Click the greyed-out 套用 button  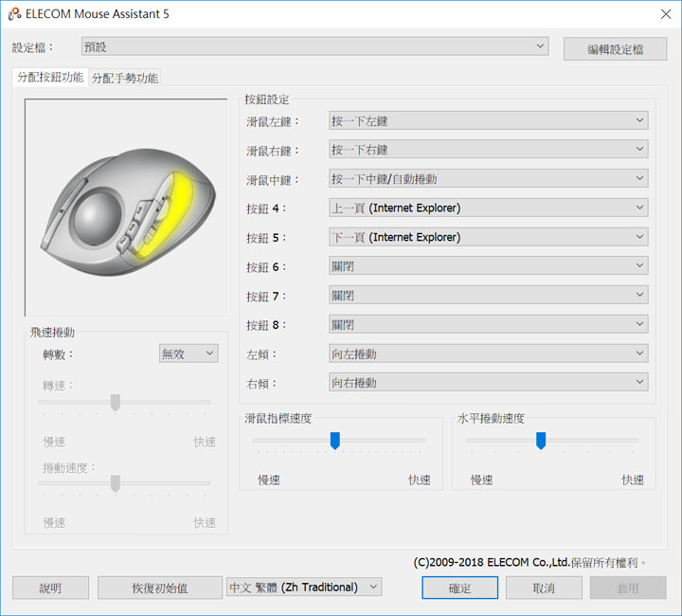628,588
